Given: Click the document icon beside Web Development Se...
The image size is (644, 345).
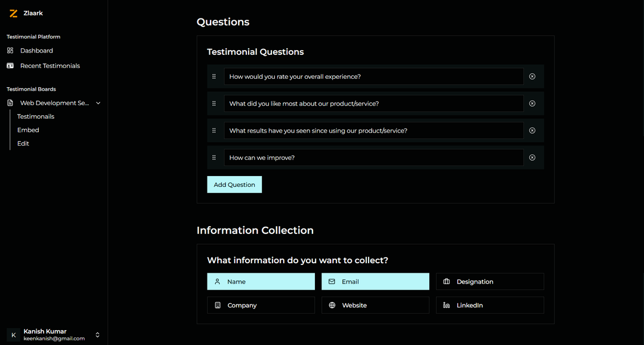Looking at the screenshot, I should click(10, 103).
